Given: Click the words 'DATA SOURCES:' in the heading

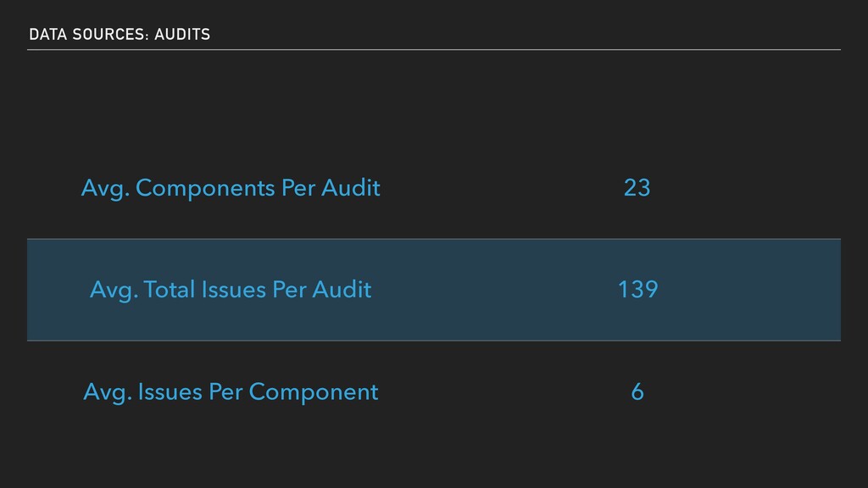Looking at the screenshot, I should [x=89, y=34].
